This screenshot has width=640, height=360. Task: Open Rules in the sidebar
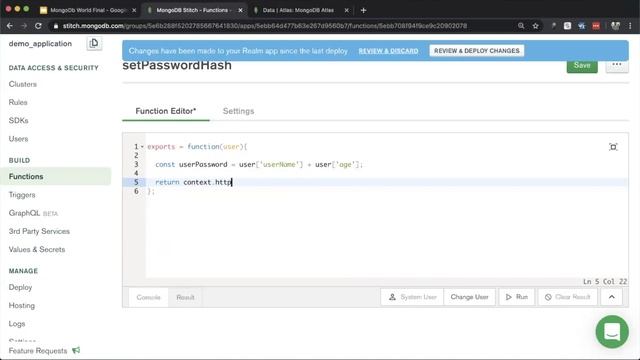coord(18,102)
